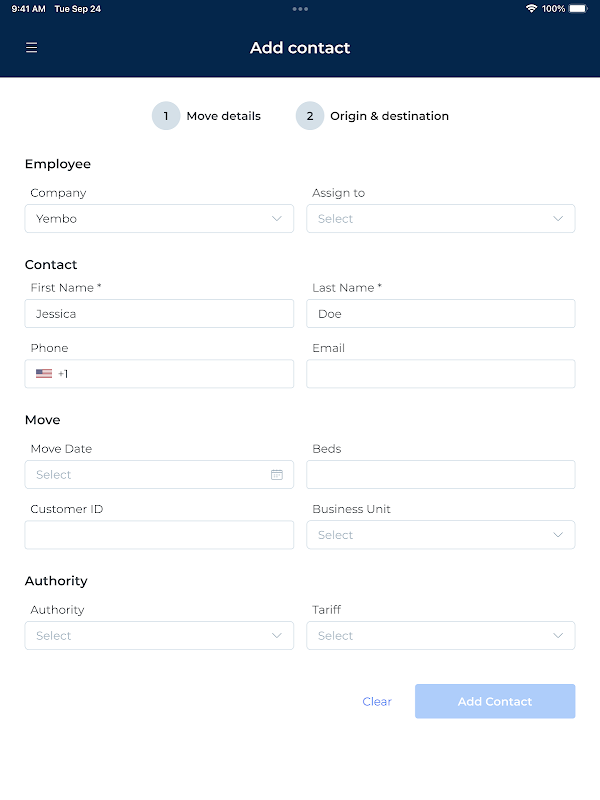Expand the Company dropdown showing Yembo
Screen dimensions: 600x800
(x=159, y=219)
